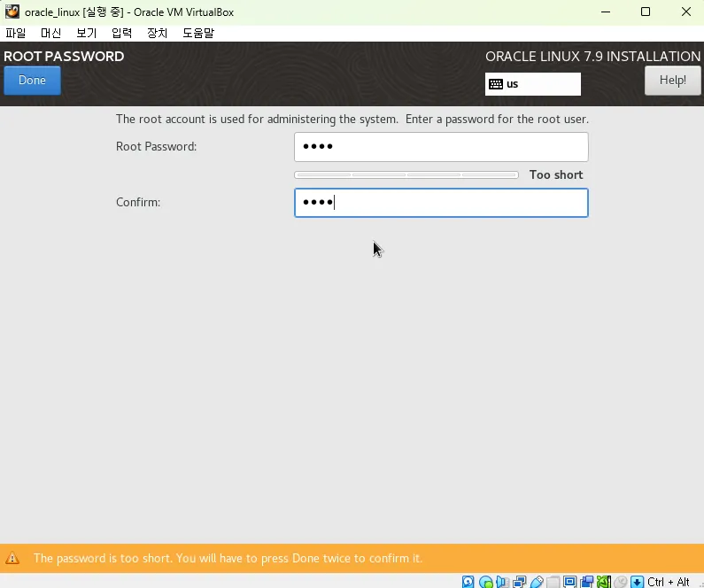Click the green CPU activity status icon
704x588 pixels.
(603, 582)
